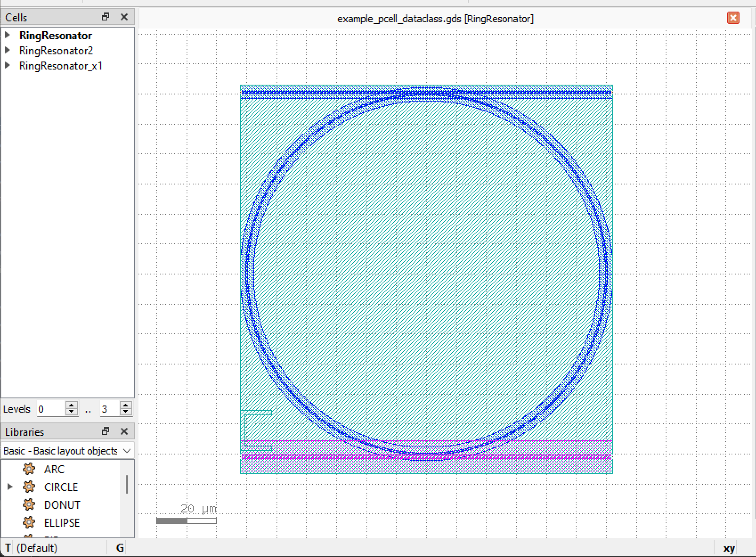Expand the RingResonator2 cell tree
Screen dimensions: 756x557
[x=7, y=50]
